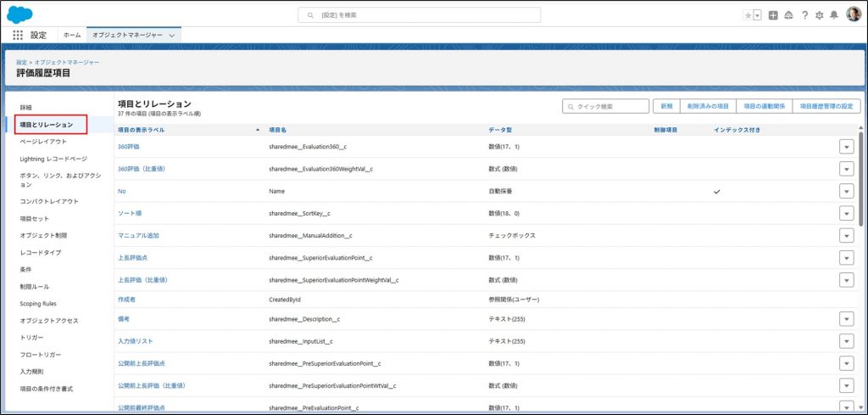Switch to the ホーム tab
This screenshot has width=868, height=415.
[x=72, y=35]
